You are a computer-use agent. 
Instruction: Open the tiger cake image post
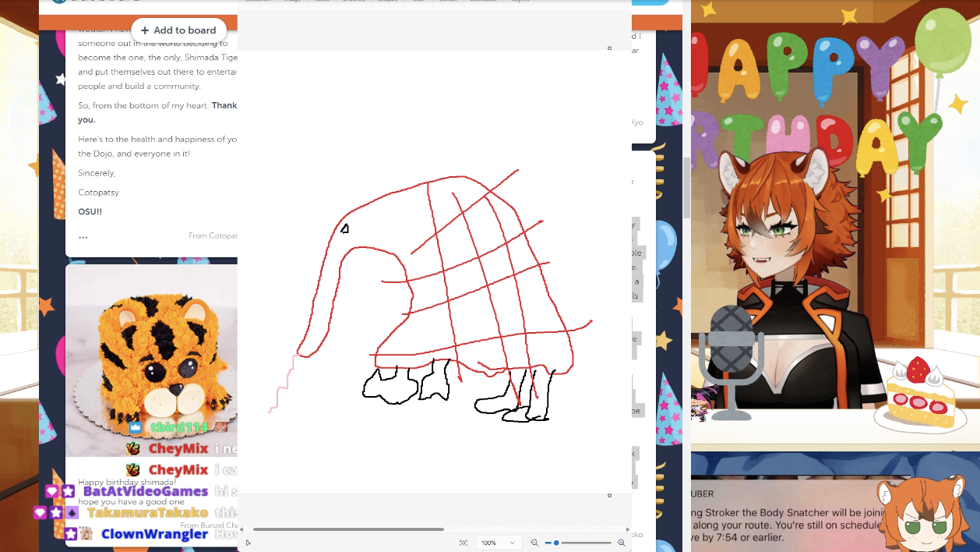click(x=151, y=360)
